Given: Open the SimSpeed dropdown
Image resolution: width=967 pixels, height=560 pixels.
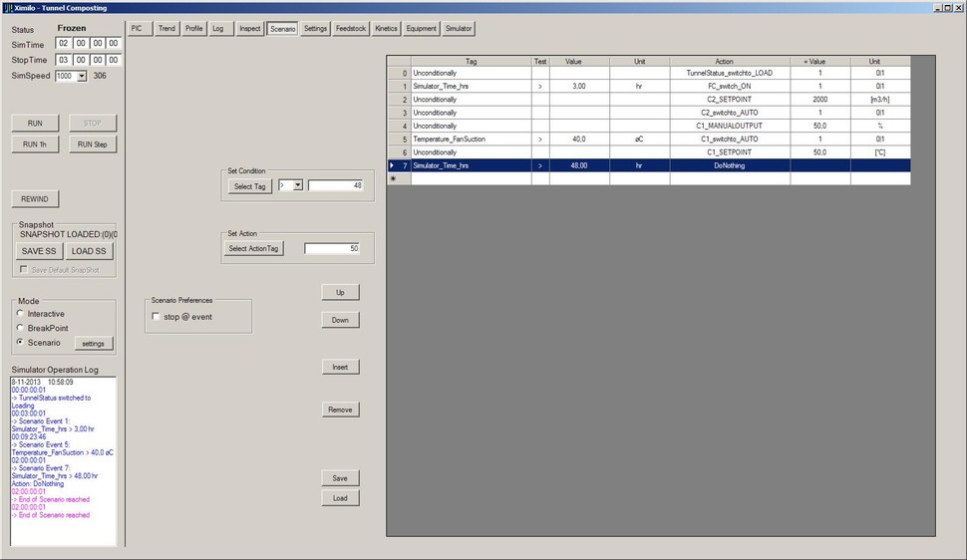Looking at the screenshot, I should 81,76.
